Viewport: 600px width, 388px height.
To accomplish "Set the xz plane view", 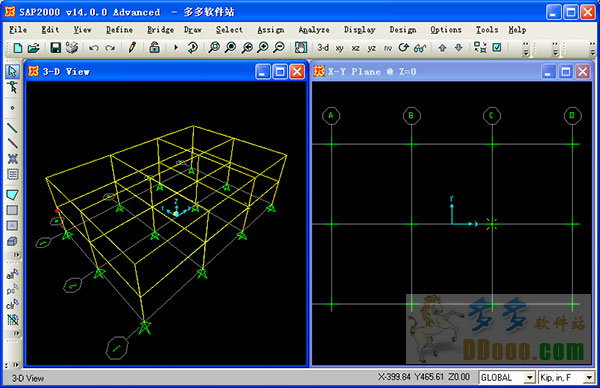I will [355, 48].
